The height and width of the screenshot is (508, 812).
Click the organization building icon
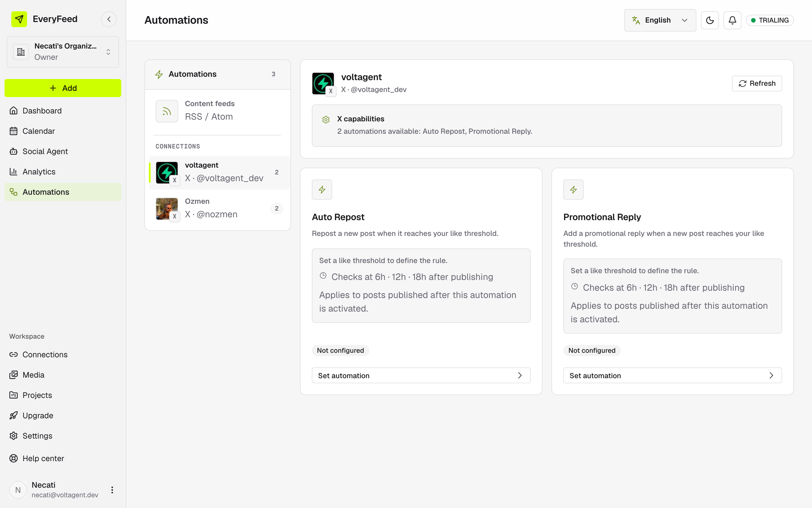(21, 52)
